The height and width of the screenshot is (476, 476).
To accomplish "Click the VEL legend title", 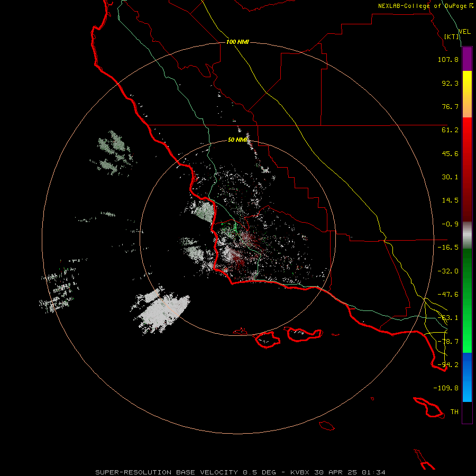I will pos(464,32).
